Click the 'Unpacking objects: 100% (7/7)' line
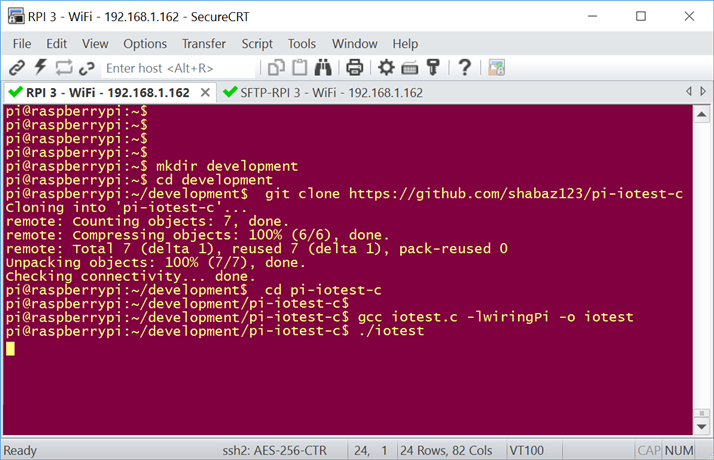 (x=155, y=262)
